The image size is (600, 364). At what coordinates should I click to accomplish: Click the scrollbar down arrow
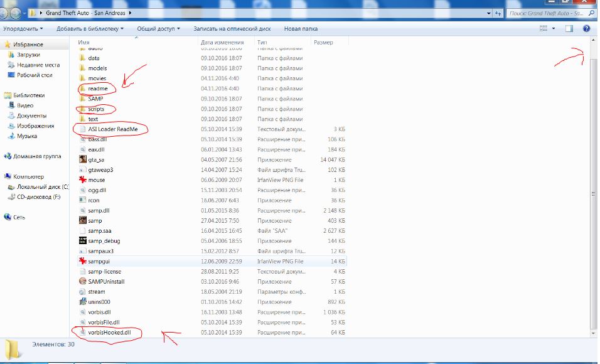pos(594,333)
